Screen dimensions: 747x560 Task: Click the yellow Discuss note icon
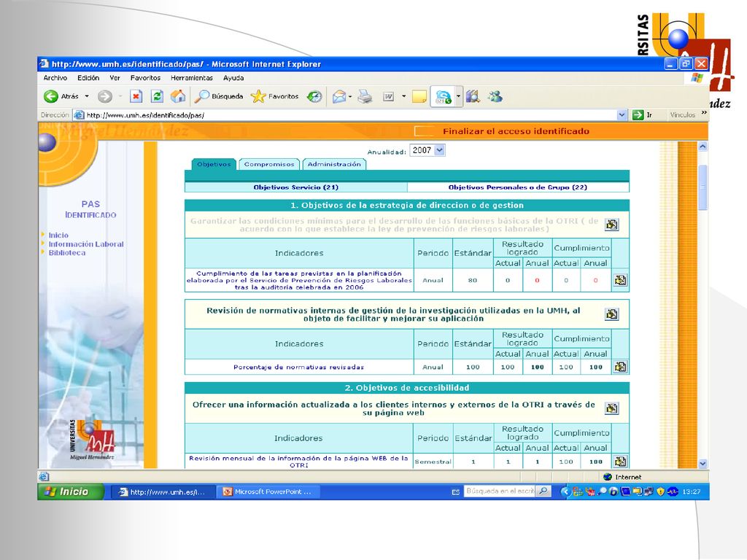pos(419,97)
